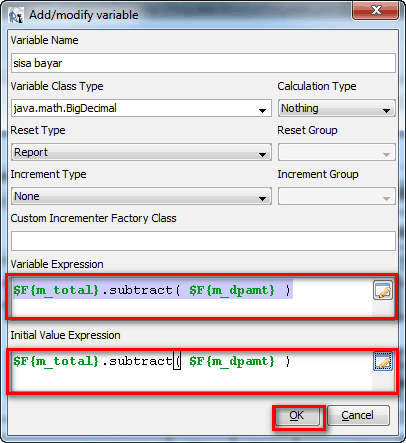Close the Add/modify variable window
Image resolution: width=406 pixels, height=443 pixels.
[x=375, y=10]
